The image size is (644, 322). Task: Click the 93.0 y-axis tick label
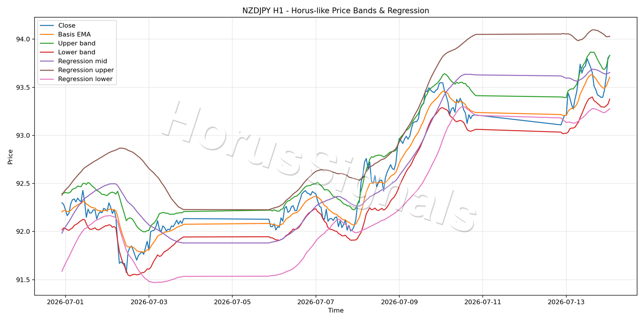tap(23, 136)
